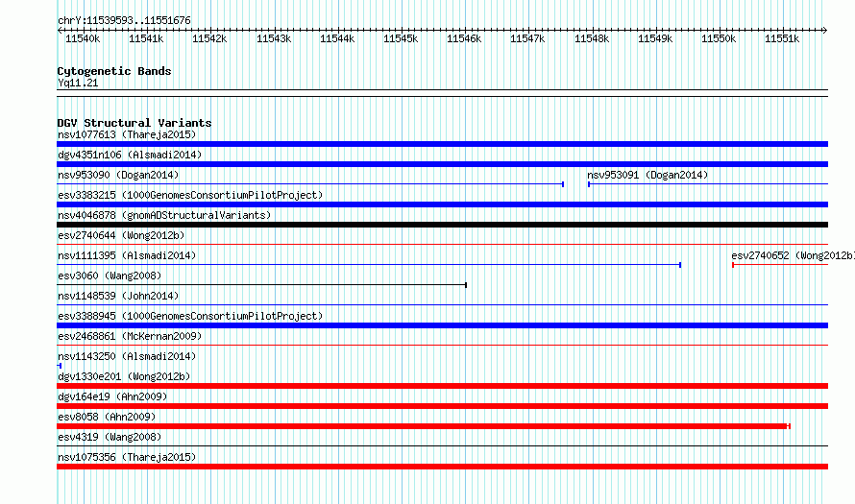The height and width of the screenshot is (504, 855).
Task: Click the thin blue nsv1148539 line
Action: point(442,305)
